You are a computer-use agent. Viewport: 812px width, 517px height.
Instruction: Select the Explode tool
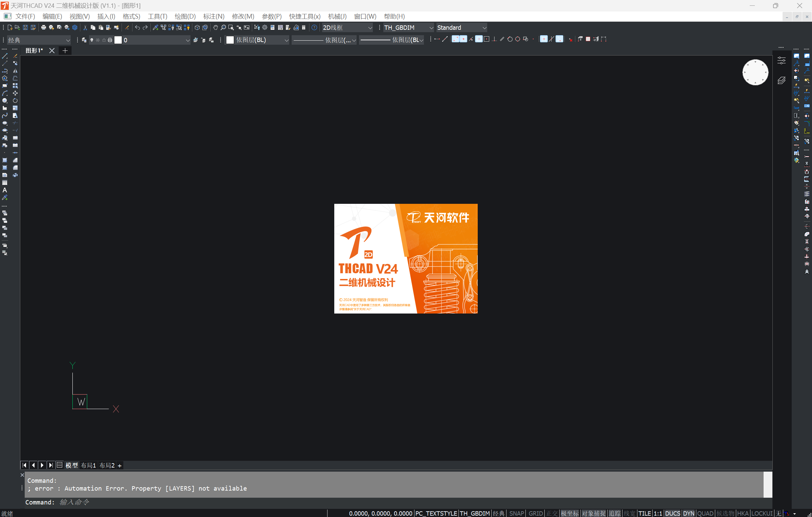point(15,175)
